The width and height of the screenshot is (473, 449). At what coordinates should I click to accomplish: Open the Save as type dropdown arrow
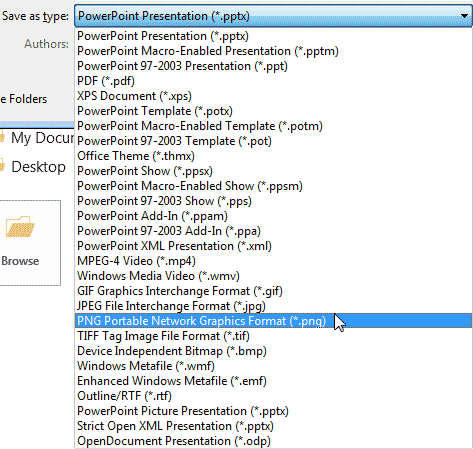[464, 16]
